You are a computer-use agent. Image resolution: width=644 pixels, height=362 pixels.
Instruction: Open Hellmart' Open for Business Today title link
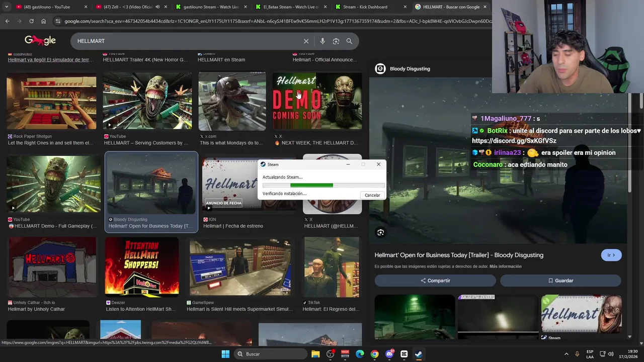coord(459,255)
